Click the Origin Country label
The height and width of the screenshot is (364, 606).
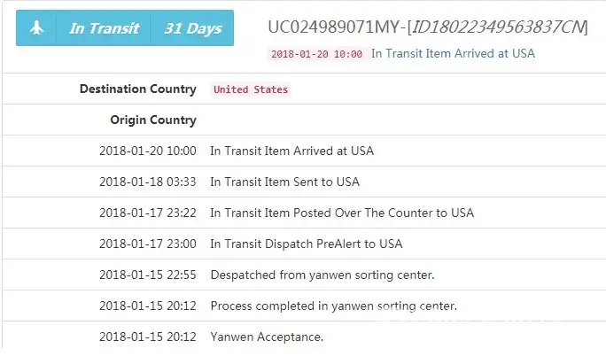pyautogui.click(x=152, y=120)
